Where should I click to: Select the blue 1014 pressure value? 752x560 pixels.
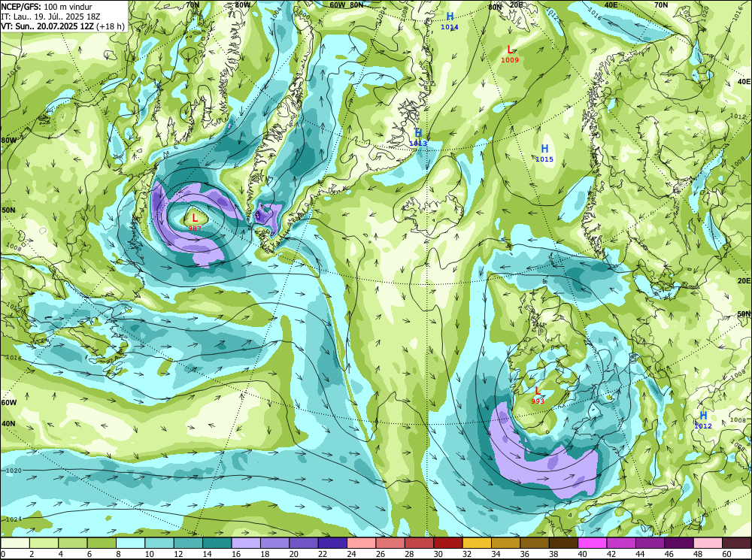[450, 27]
